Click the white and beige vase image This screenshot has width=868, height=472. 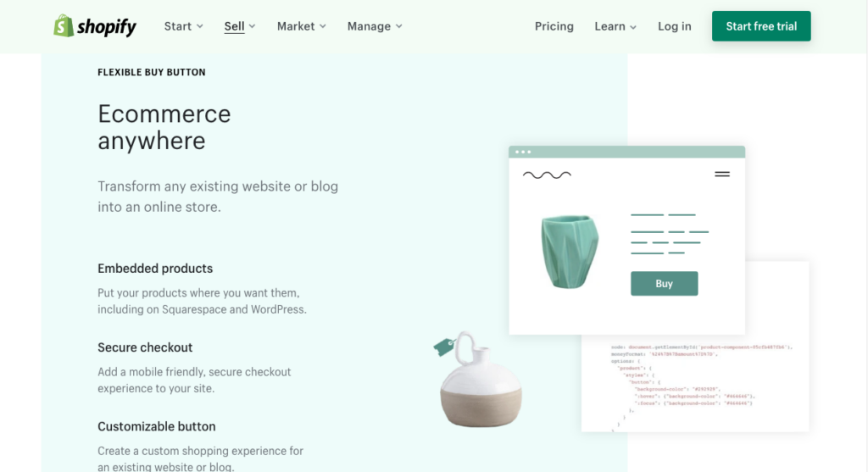[x=481, y=380]
